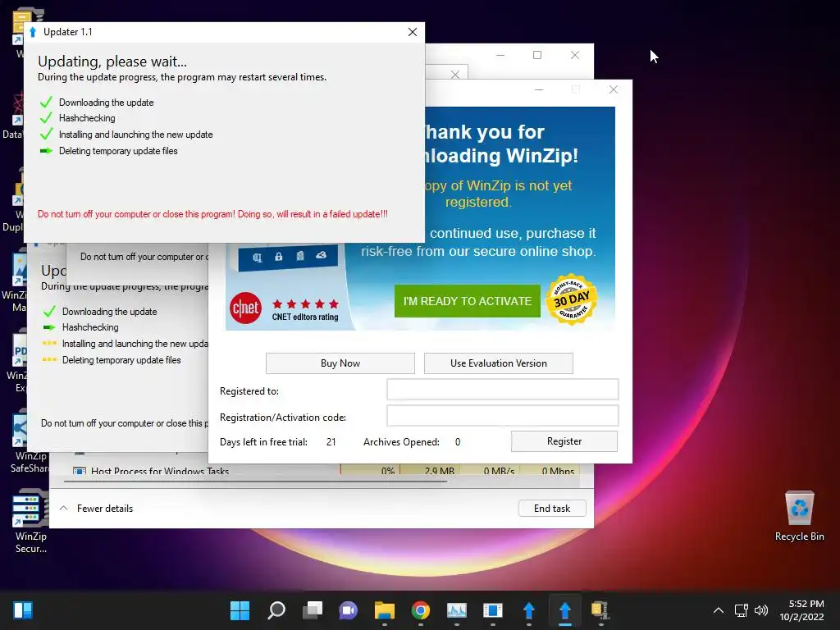Open the widgets panel on the taskbar
The height and width of the screenshot is (630, 840).
pos(23,610)
